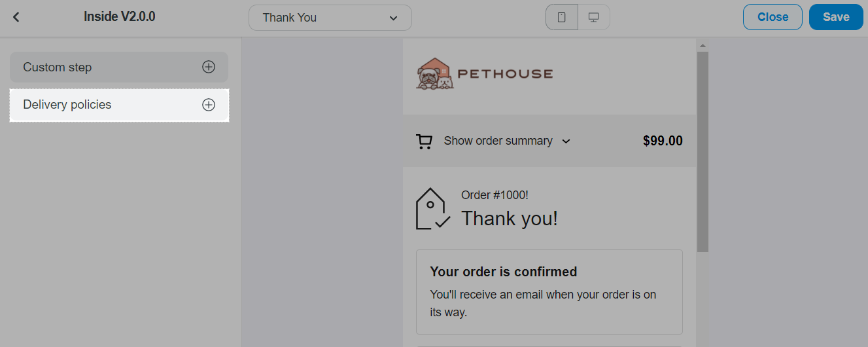Switch to desktop preview icon

tap(594, 18)
